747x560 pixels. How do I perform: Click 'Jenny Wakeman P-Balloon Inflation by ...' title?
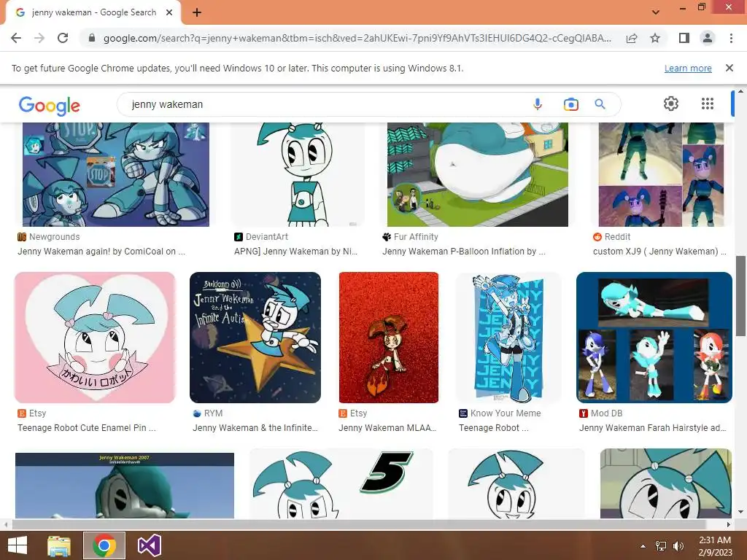coord(463,252)
